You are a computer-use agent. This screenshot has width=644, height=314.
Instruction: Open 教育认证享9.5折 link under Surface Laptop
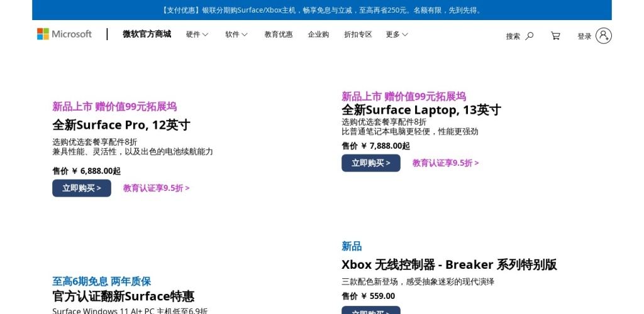click(x=445, y=163)
